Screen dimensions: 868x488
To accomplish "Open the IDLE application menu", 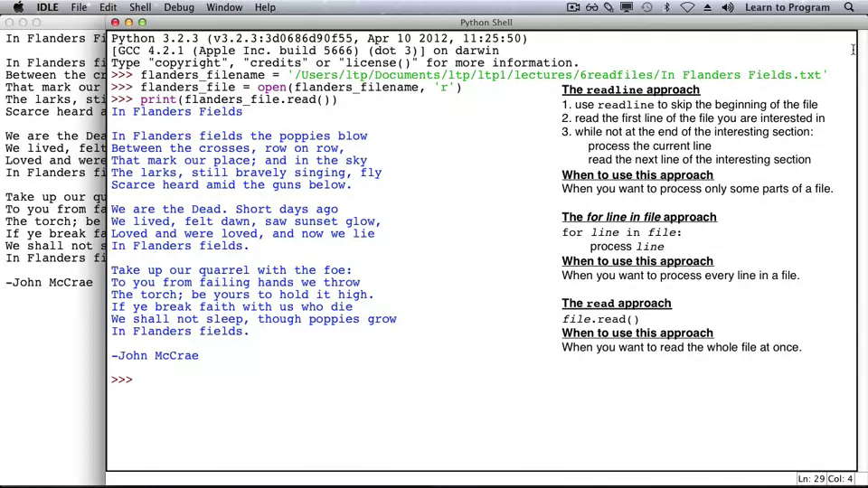I will 48,7.
